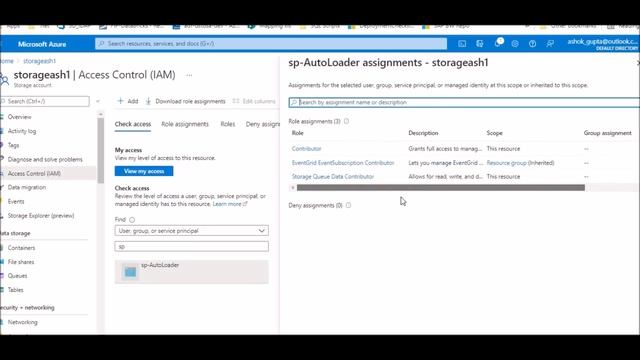Focus the Find search box containing sp

(191, 247)
